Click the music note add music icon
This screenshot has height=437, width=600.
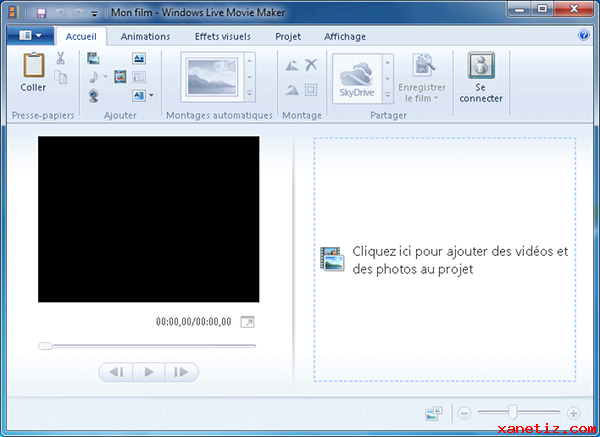94,77
